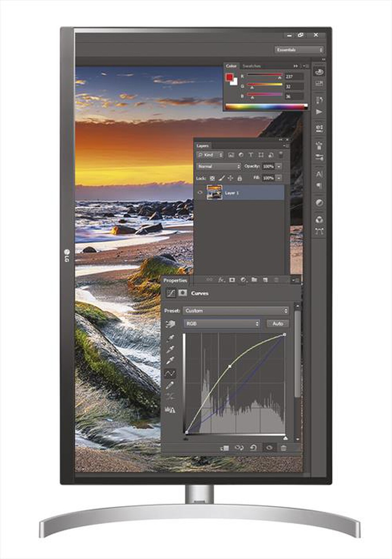The image size is (392, 559).
Task: Open the Adjustments circle icon in the dock
Action: (x=319, y=203)
